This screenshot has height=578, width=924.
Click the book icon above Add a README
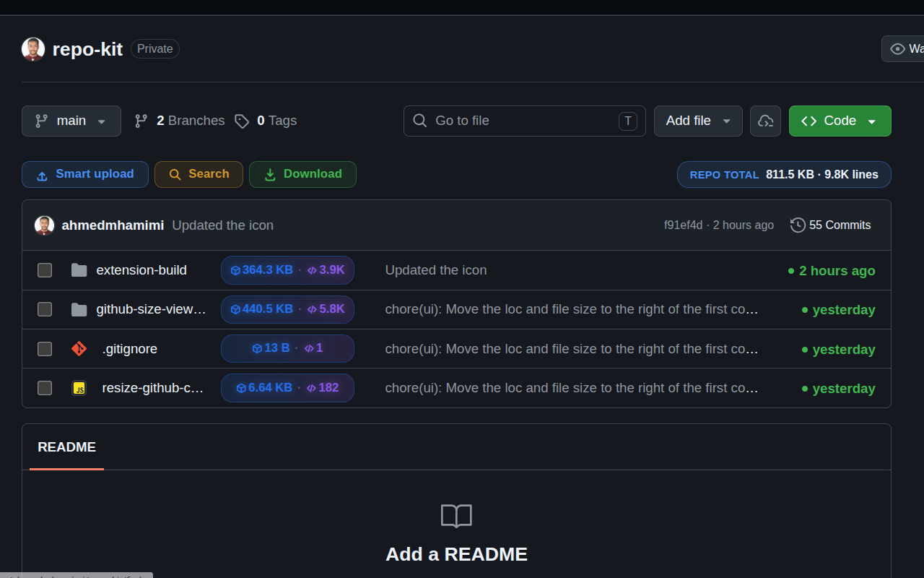pyautogui.click(x=456, y=516)
